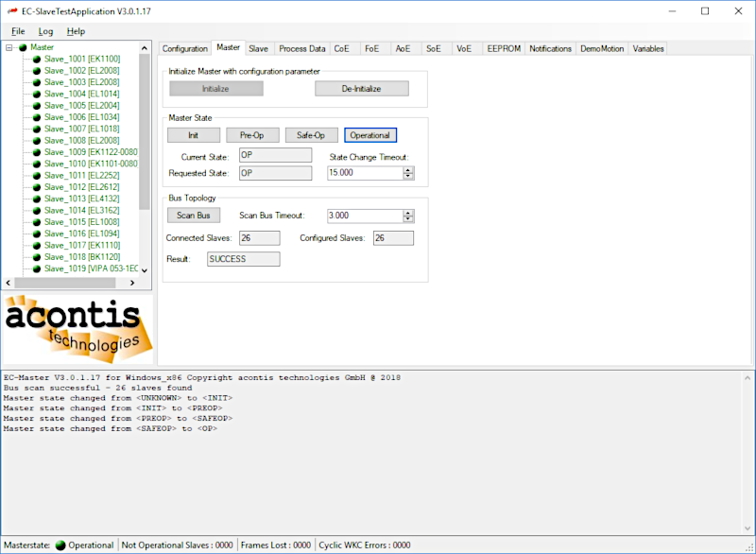Click the De-Initialize button
Viewport: 756px width, 554px height.
click(361, 89)
